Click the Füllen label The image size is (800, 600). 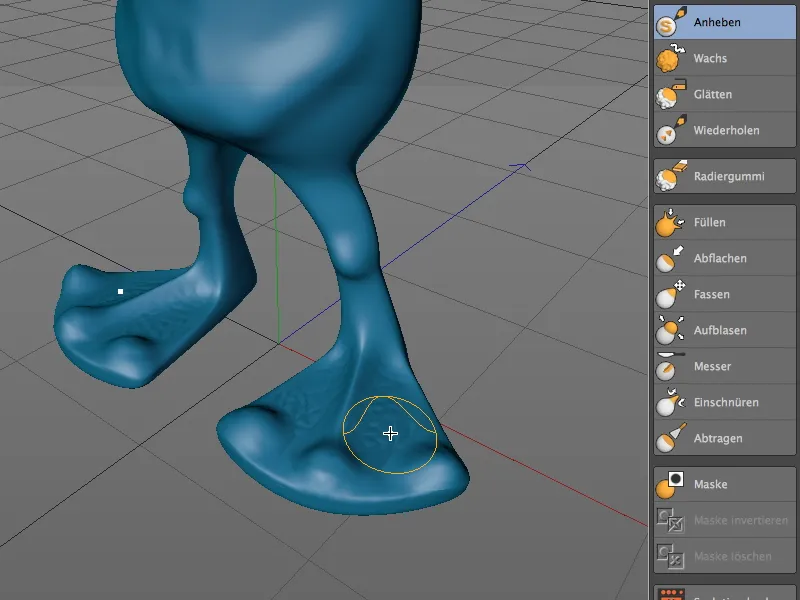710,222
